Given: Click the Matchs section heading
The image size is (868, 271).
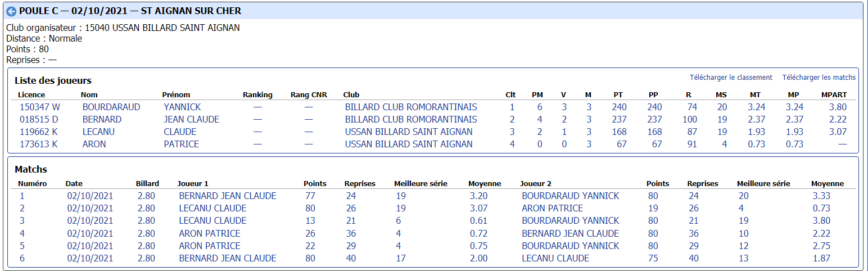Looking at the screenshot, I should (31, 169).
